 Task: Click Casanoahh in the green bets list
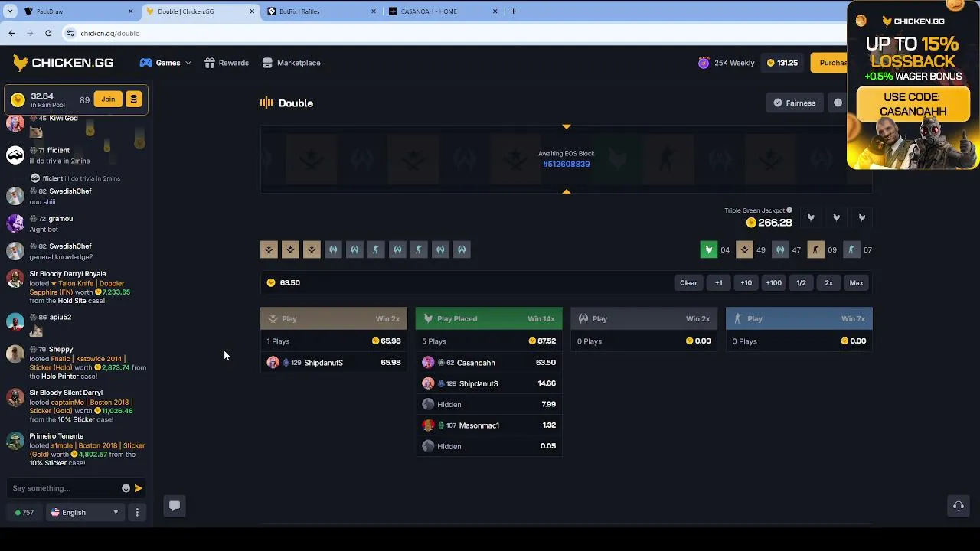(x=475, y=363)
